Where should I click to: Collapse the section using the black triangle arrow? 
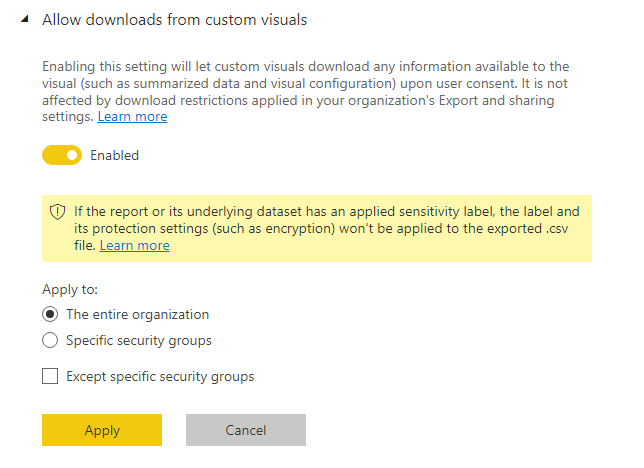[25, 18]
